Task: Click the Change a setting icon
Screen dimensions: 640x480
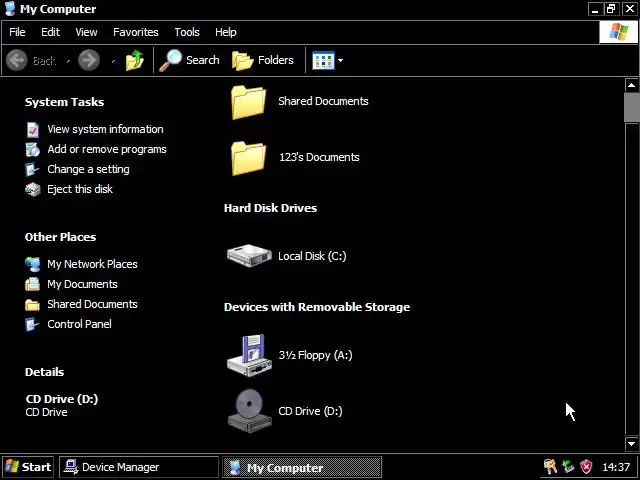Action: 33,169
